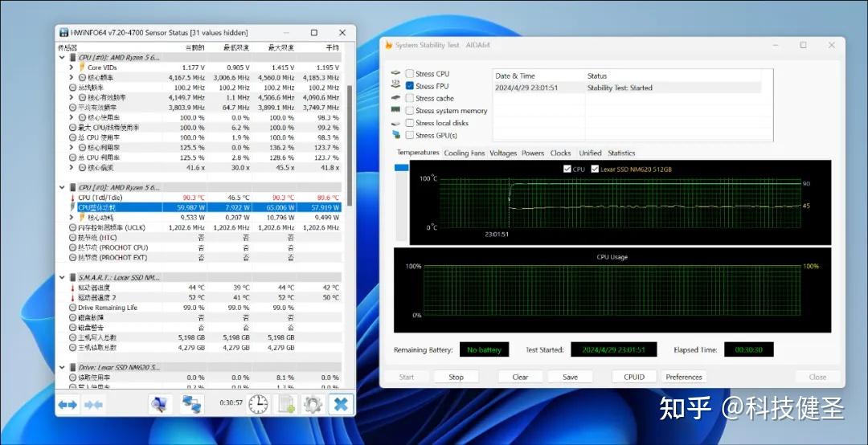Switch to the Cooling Fans tab

pos(465,153)
